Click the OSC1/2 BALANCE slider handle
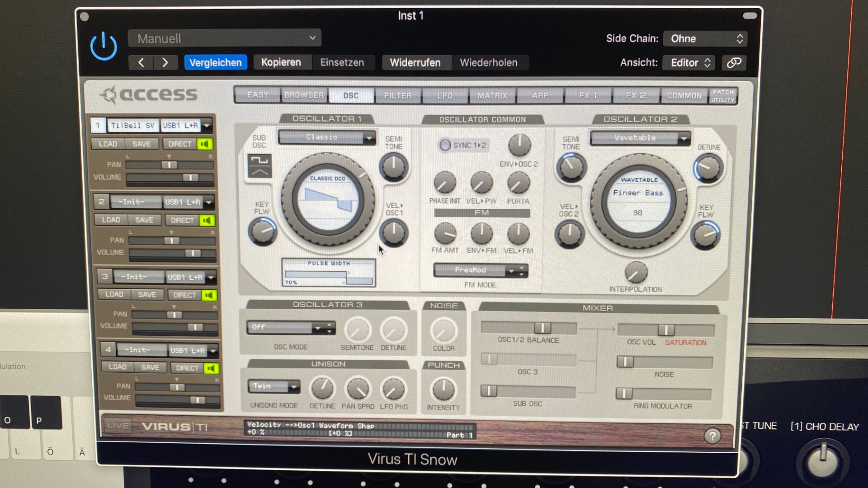868x488 pixels. tap(542, 328)
